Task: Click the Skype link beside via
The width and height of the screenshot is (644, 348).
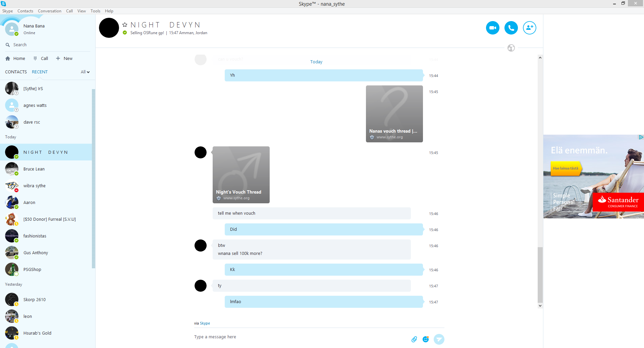Action: coord(205,323)
